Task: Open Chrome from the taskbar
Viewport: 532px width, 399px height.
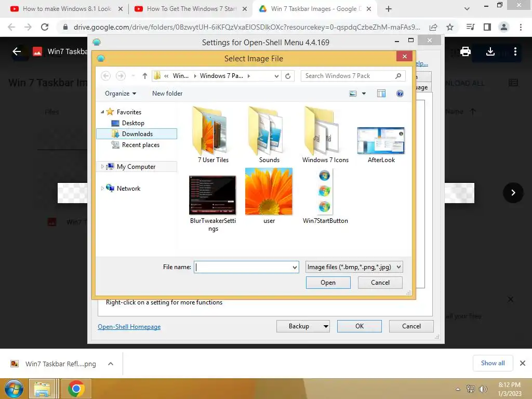Action: pyautogui.click(x=76, y=389)
